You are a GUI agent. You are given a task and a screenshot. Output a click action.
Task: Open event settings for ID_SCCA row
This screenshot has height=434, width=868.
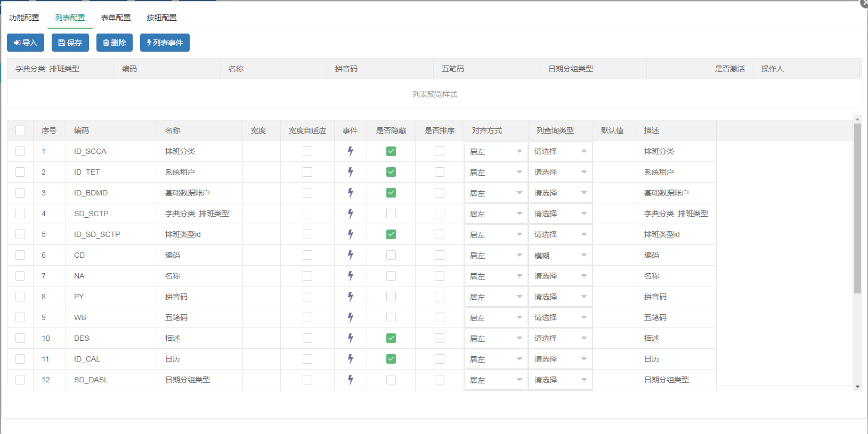coord(351,151)
